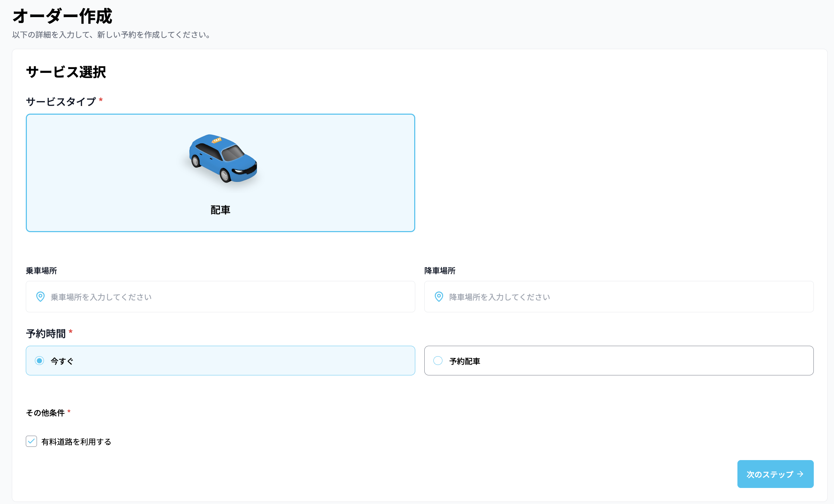Click the yellow TAXI sign on car
834x504 pixels.
coord(217,140)
